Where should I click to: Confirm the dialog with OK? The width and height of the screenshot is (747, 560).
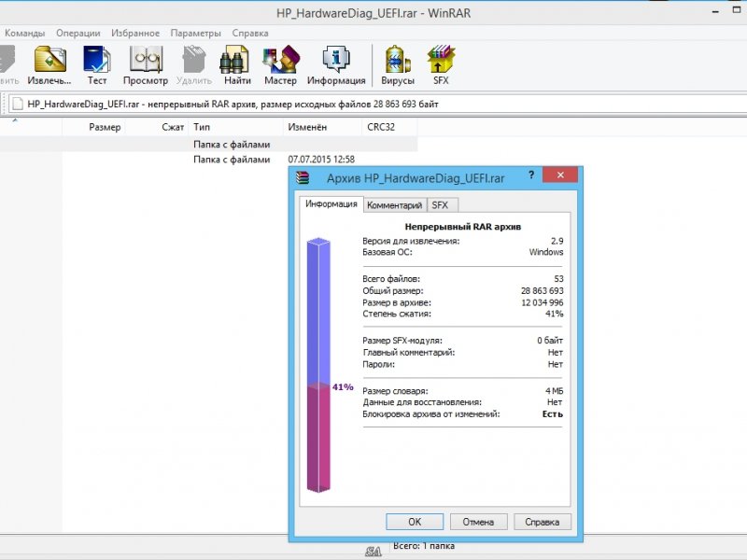click(415, 522)
